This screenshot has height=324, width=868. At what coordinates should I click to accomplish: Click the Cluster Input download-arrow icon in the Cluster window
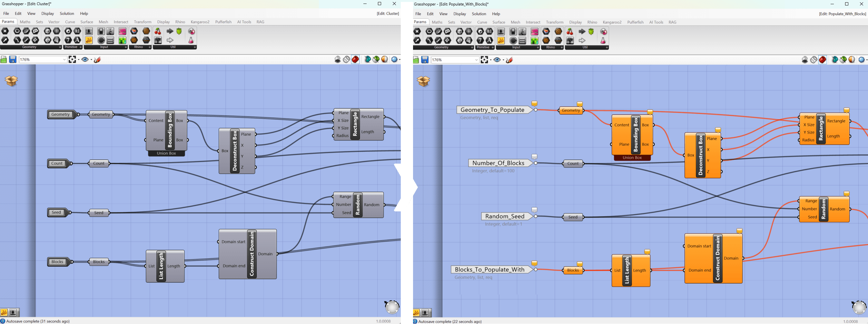[89, 31]
